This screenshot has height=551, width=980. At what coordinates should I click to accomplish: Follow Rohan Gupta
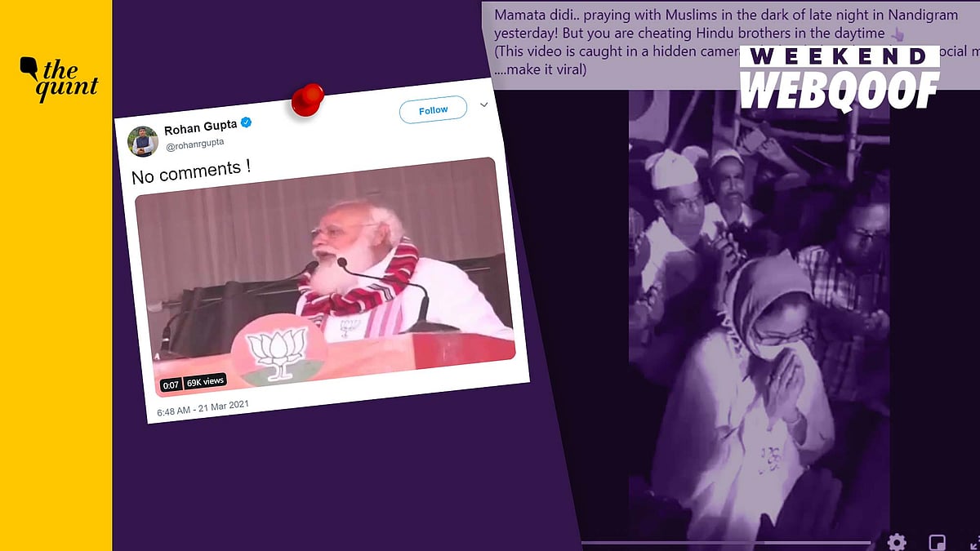pyautogui.click(x=433, y=109)
